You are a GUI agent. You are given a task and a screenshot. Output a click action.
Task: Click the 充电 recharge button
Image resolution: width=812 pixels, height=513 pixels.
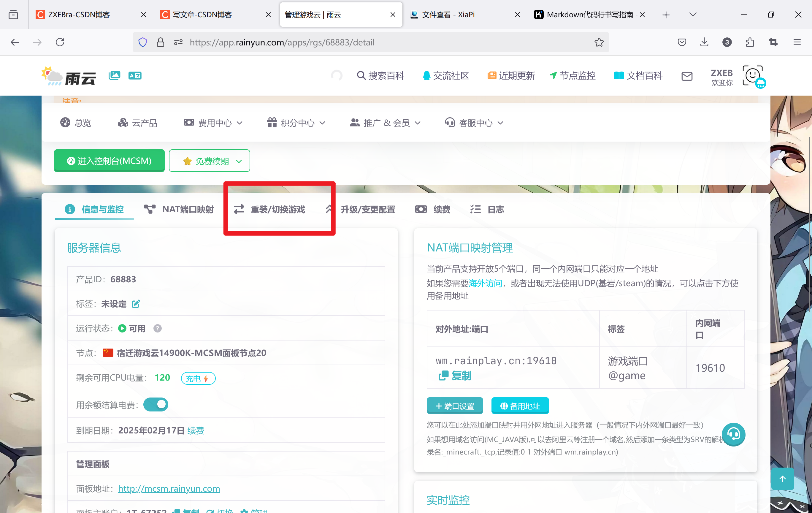[x=198, y=379]
